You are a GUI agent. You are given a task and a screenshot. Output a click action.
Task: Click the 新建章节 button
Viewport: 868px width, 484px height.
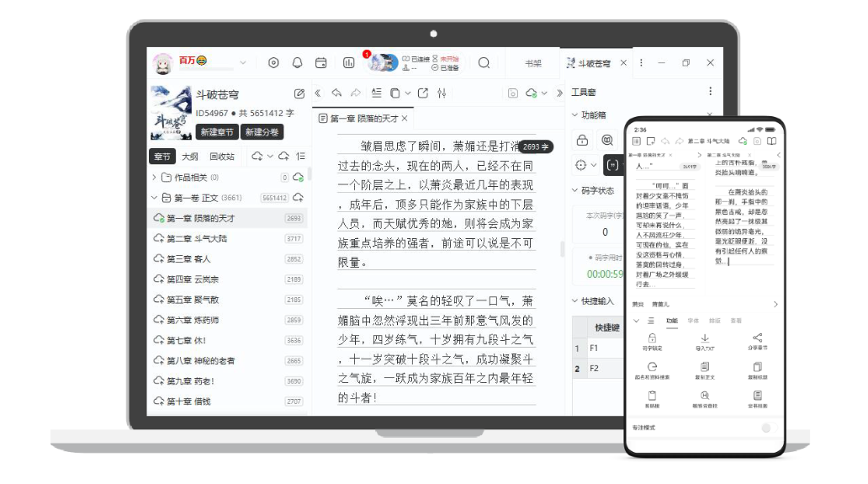tap(217, 132)
